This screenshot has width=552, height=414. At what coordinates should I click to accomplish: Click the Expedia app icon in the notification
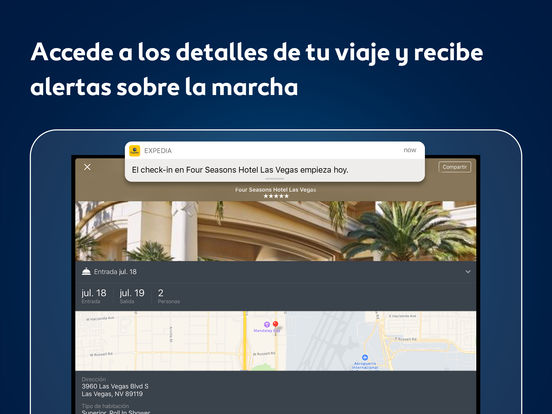pos(134,151)
